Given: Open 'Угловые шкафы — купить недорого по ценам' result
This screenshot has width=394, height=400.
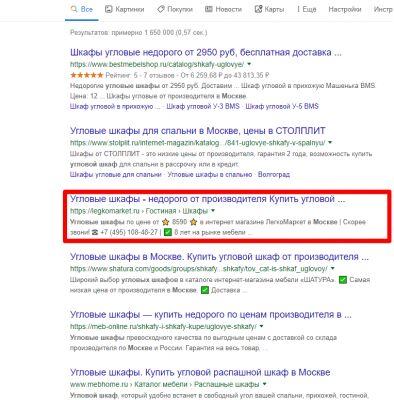Looking at the screenshot, I should click(211, 315).
